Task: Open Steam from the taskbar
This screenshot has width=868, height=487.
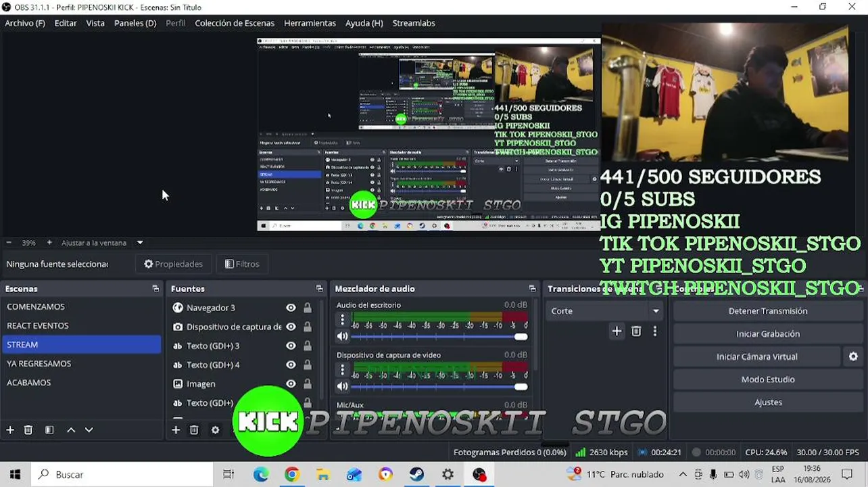Action: (x=416, y=474)
